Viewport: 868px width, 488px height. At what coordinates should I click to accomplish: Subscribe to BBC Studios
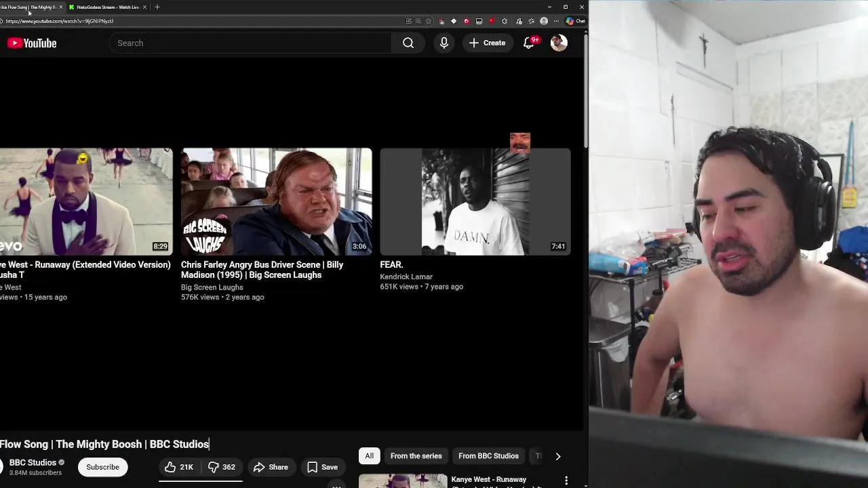[102, 467]
